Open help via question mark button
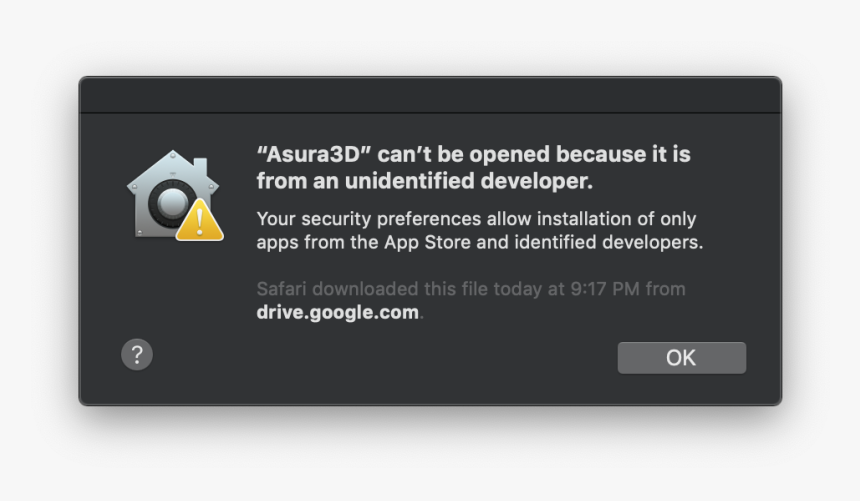860x501 pixels. click(137, 354)
